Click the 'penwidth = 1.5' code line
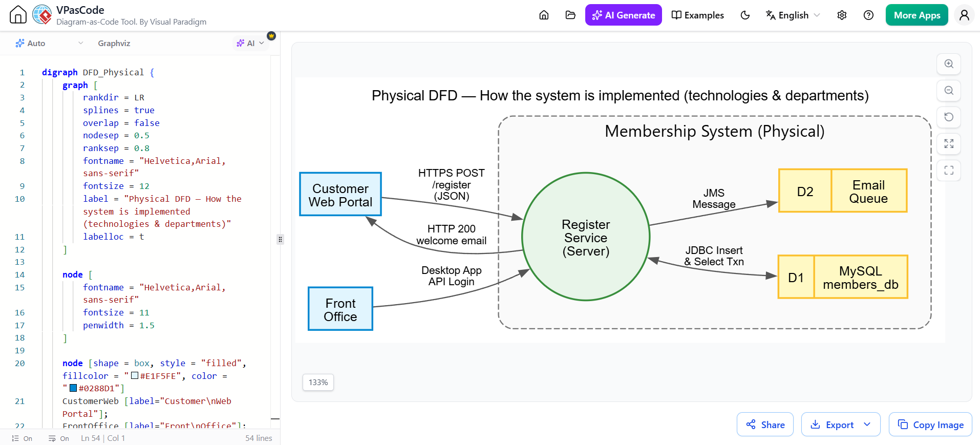The height and width of the screenshot is (445, 980). (119, 325)
